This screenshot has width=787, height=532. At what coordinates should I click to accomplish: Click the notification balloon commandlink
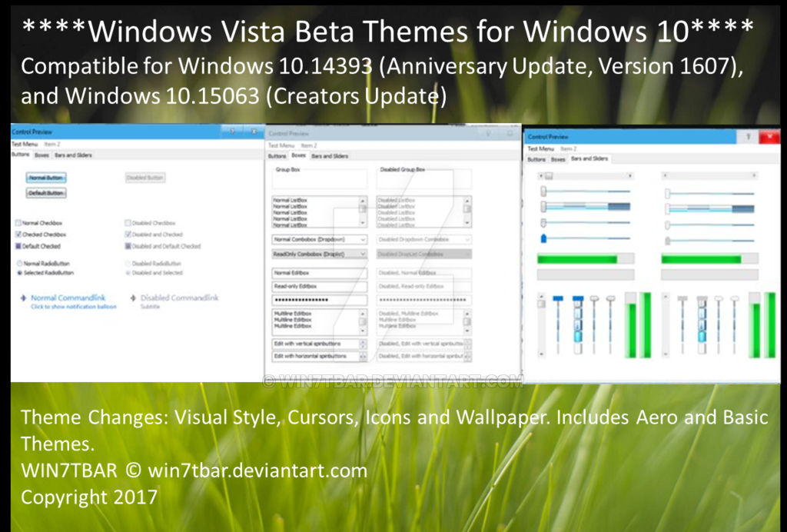click(74, 306)
